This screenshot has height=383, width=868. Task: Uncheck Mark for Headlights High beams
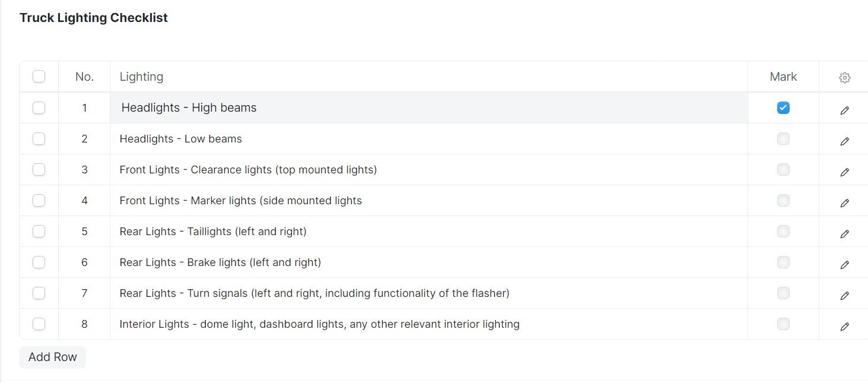click(x=783, y=107)
